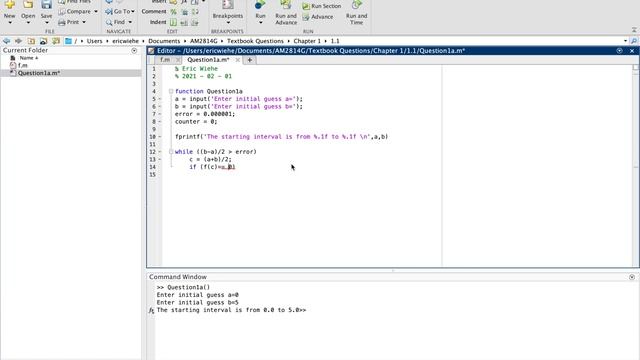Open the address bar history dropdown

click(625, 41)
